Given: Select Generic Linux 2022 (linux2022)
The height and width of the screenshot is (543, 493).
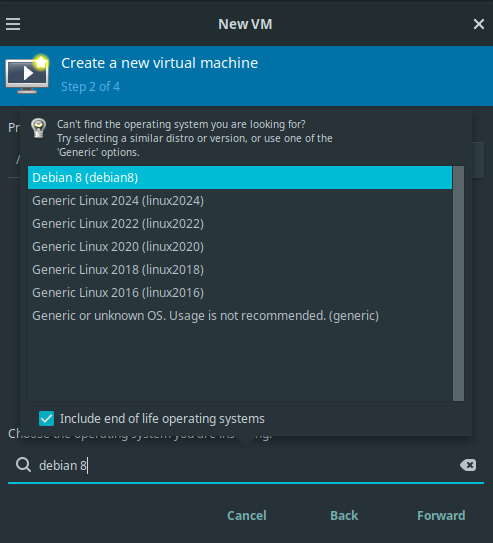Looking at the screenshot, I should [240, 224].
